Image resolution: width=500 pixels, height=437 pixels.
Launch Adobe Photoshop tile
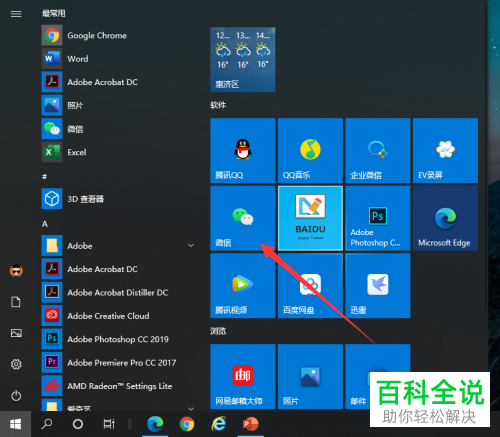[x=378, y=218]
